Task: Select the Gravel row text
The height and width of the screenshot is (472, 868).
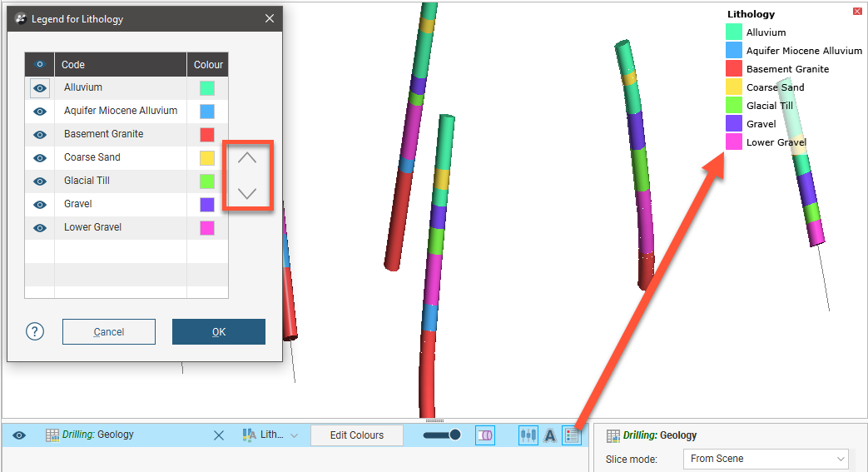Action: 78,204
